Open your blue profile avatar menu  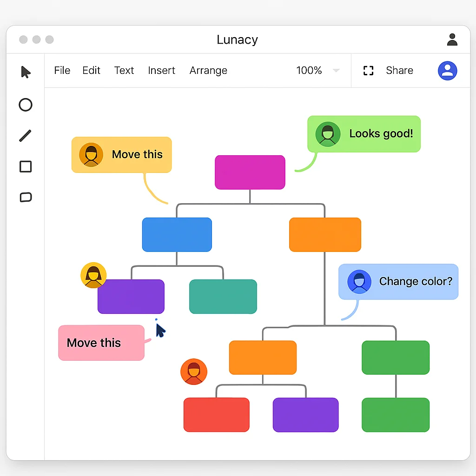[447, 70]
